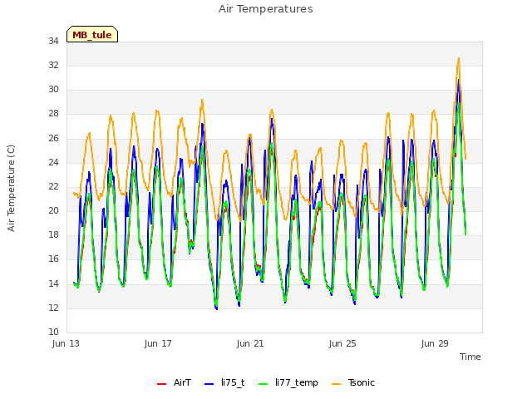Image resolution: width=532 pixels, height=399 pixels.
Task: Click the 22 y-axis tick label
Action: [53, 186]
